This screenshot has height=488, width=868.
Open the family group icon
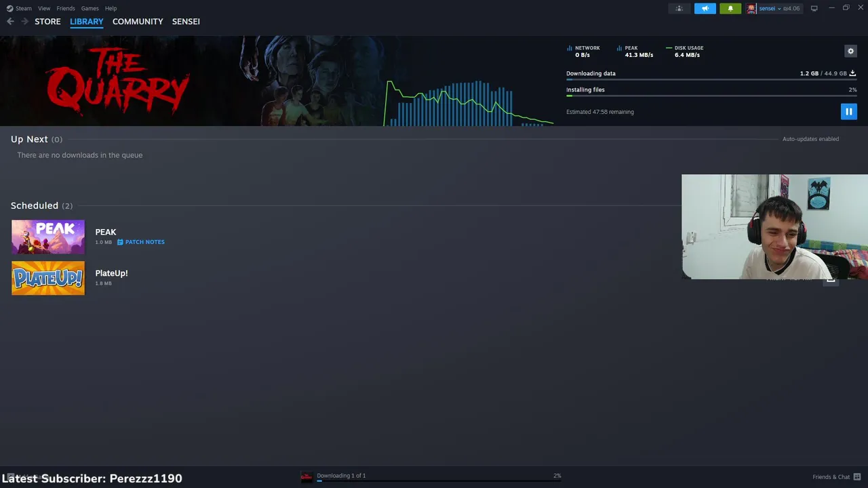(x=679, y=8)
